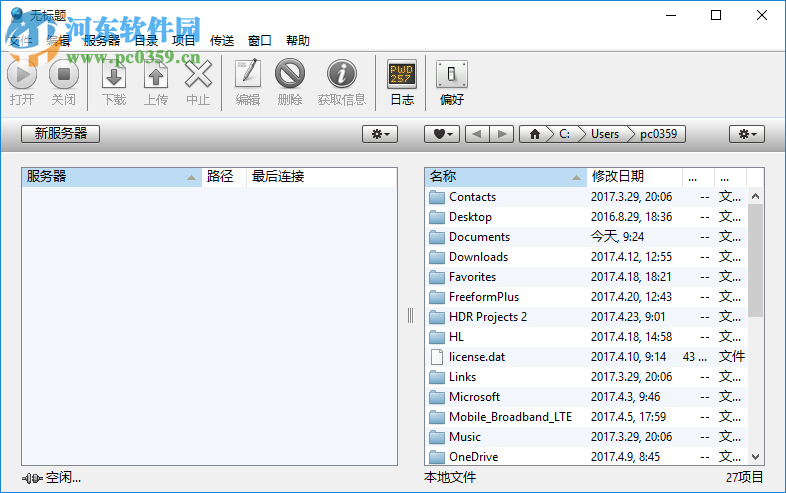
Task: Select the FreeformPlus folder row
Action: (x=586, y=297)
